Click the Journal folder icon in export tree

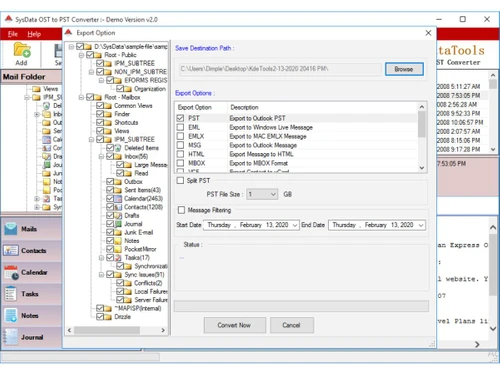pyautogui.click(x=118, y=224)
